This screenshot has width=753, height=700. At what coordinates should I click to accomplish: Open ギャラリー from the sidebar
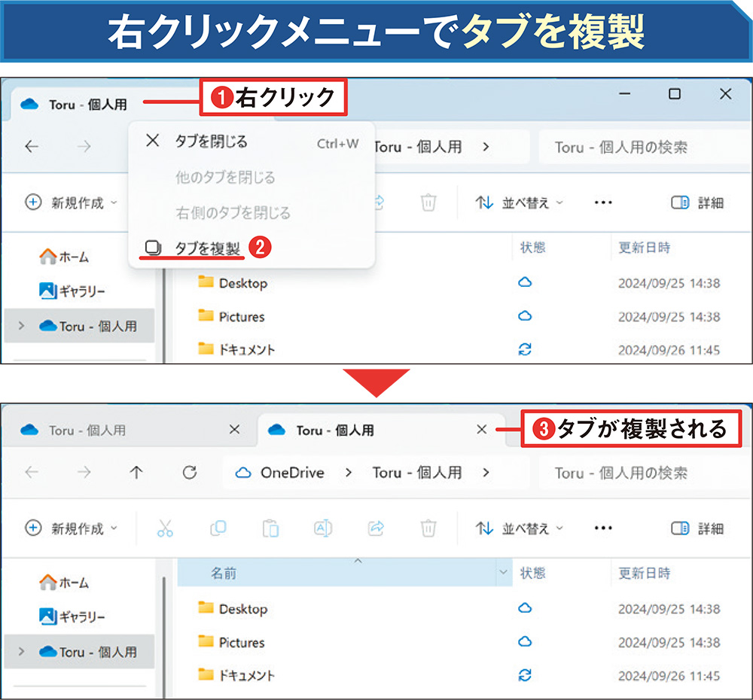pos(75,614)
